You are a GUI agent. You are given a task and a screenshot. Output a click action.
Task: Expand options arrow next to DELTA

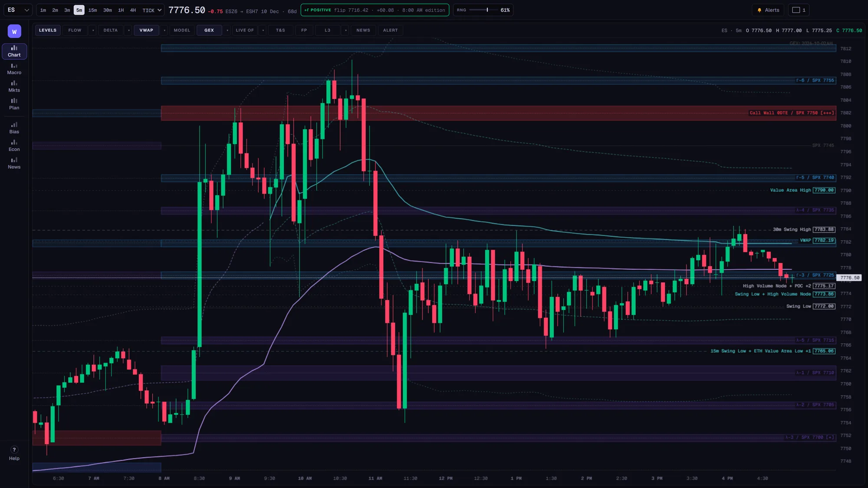(x=128, y=30)
